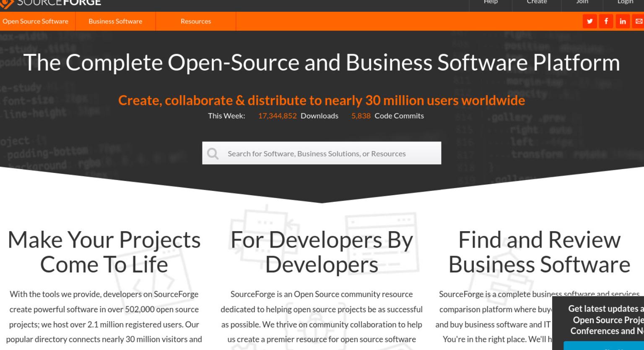Screen dimensions: 644x350
Task: Focus the Search for Software input field
Action: tap(322, 153)
